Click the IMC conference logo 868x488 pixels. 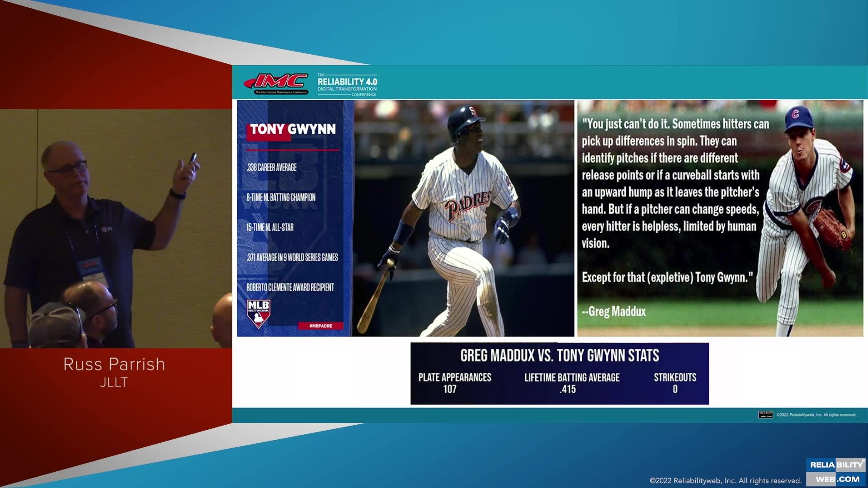pyautogui.click(x=277, y=84)
